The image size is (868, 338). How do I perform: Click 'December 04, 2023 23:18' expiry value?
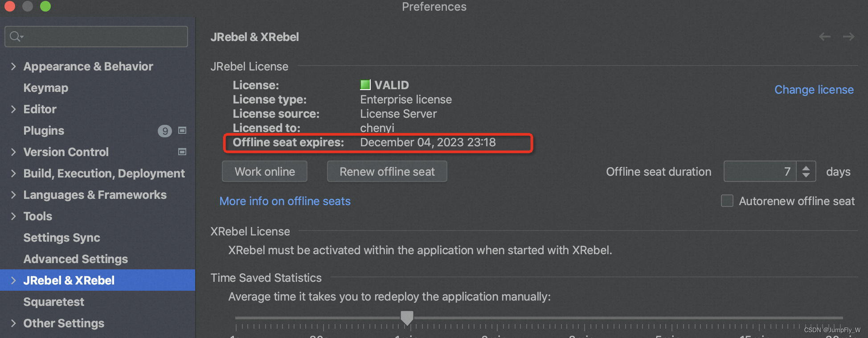[428, 142]
